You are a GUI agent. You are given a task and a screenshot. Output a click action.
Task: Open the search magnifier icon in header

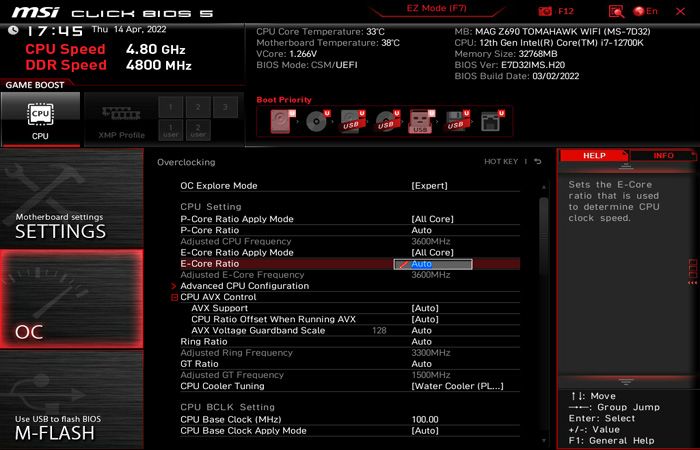pyautogui.click(x=613, y=11)
